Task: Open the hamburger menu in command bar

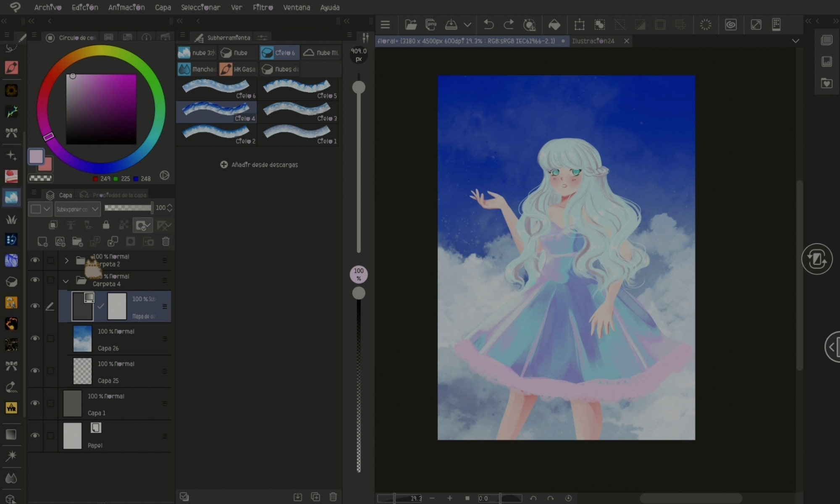Action: (385, 25)
